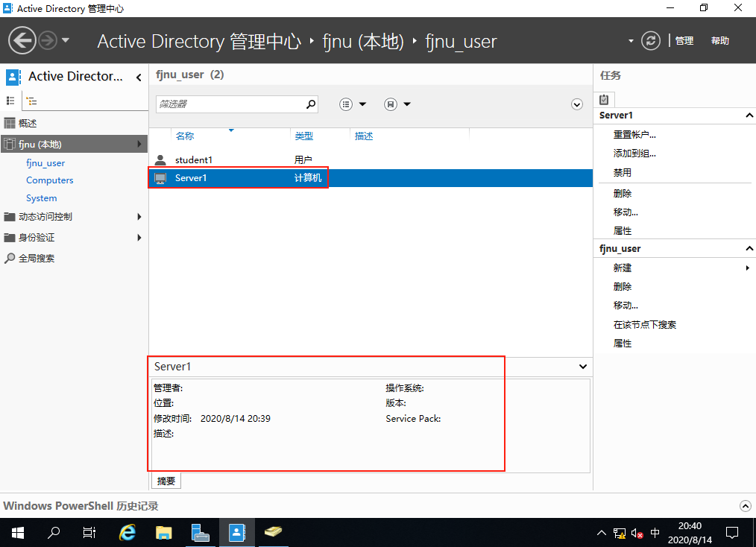Go back with the navigation back arrow
Viewport: 756px width, 547px height.
[22, 40]
